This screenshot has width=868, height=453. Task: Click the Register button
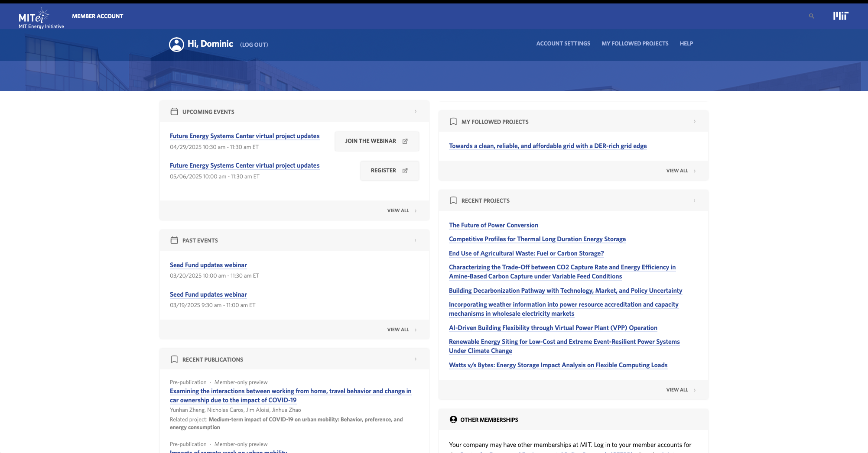point(390,171)
